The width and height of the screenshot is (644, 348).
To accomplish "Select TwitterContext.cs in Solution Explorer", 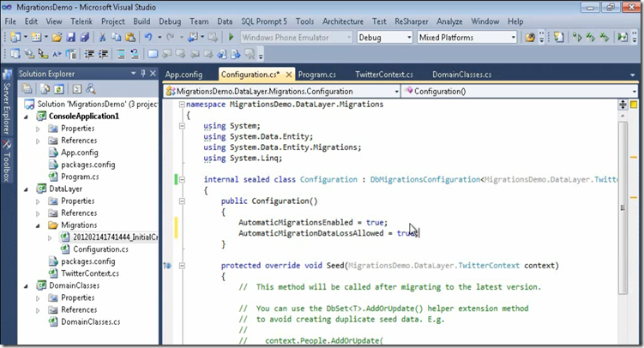I will coord(90,273).
